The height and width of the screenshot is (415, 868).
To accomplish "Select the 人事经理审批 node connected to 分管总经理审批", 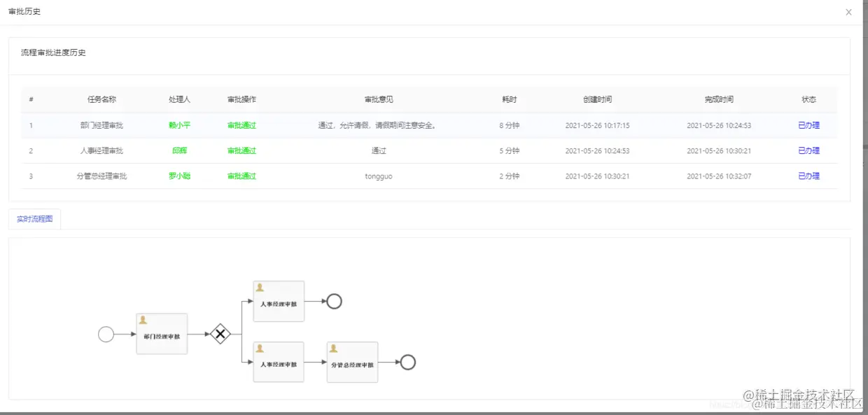I will pyautogui.click(x=279, y=363).
